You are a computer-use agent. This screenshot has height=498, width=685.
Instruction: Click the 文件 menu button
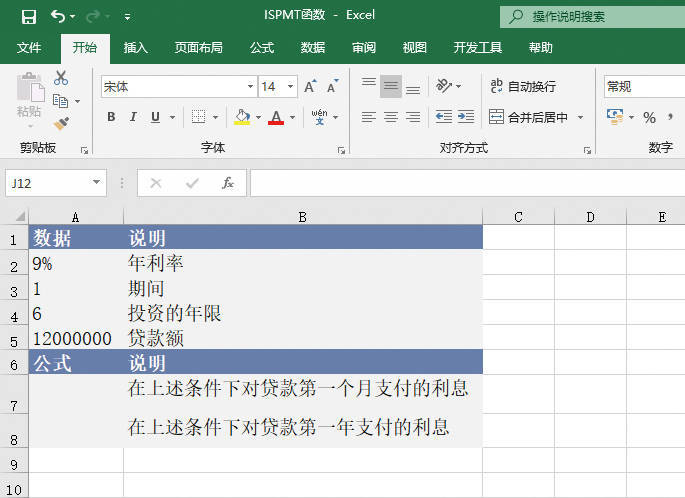click(30, 47)
